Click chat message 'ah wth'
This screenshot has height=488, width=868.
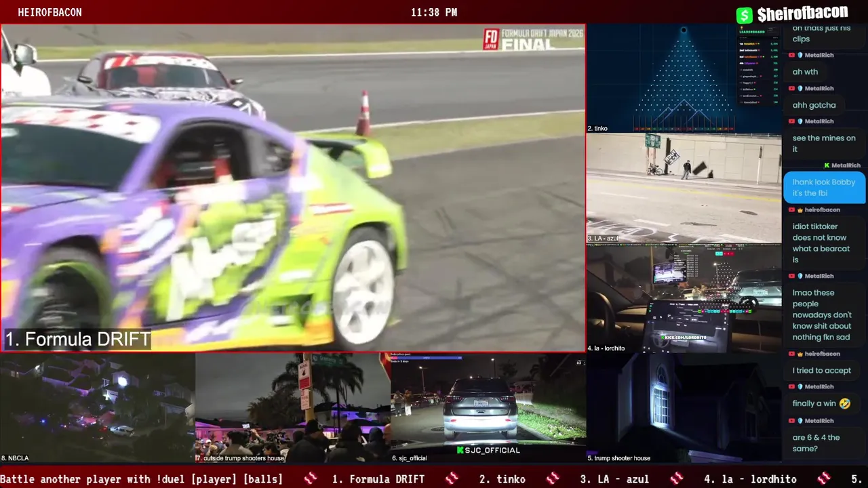coord(805,72)
